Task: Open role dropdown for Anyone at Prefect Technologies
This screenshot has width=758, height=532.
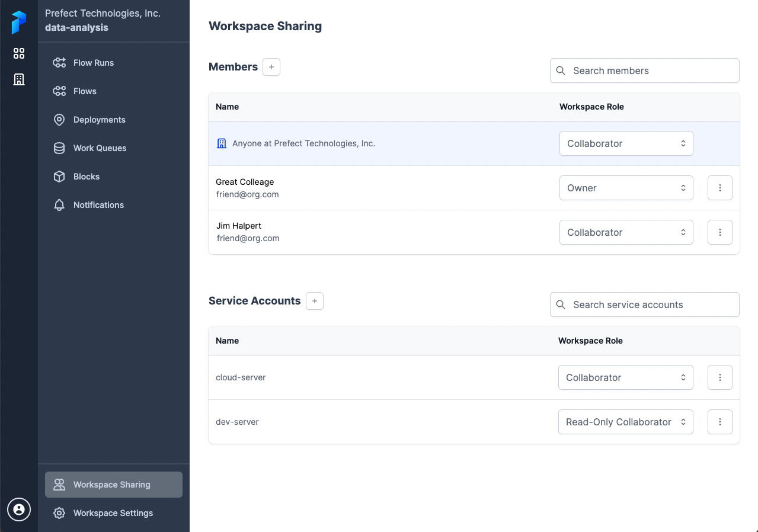Action: click(626, 143)
